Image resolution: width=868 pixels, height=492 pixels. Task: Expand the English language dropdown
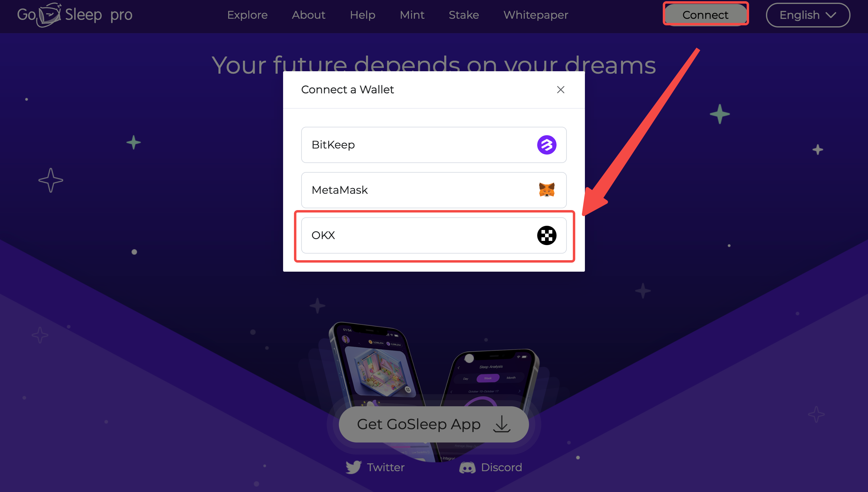click(808, 15)
